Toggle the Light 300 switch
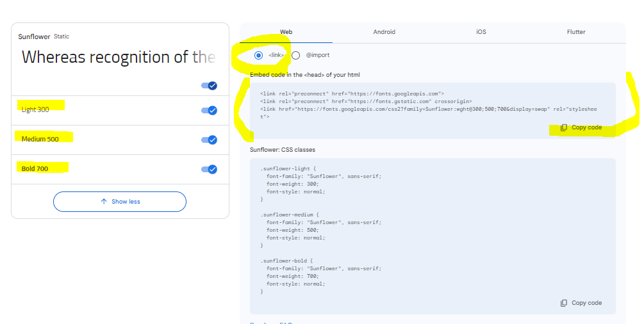This screenshot has height=324, width=644. pos(209,111)
